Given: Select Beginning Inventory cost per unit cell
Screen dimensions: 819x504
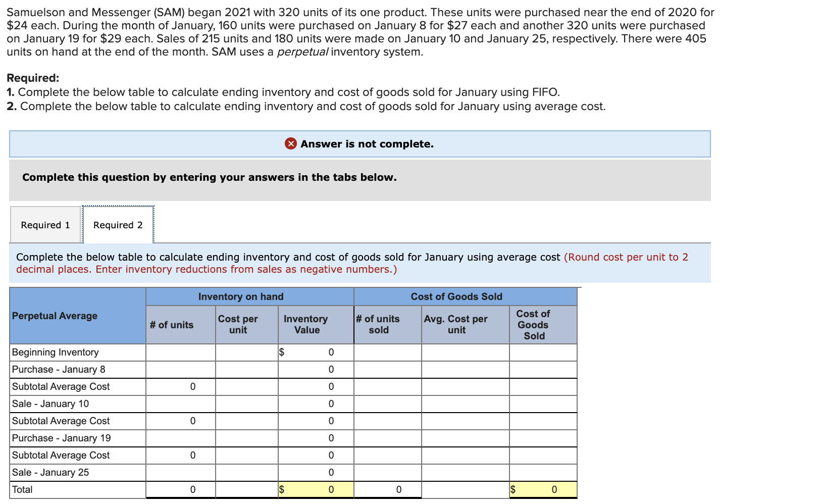Looking at the screenshot, I should (247, 352).
